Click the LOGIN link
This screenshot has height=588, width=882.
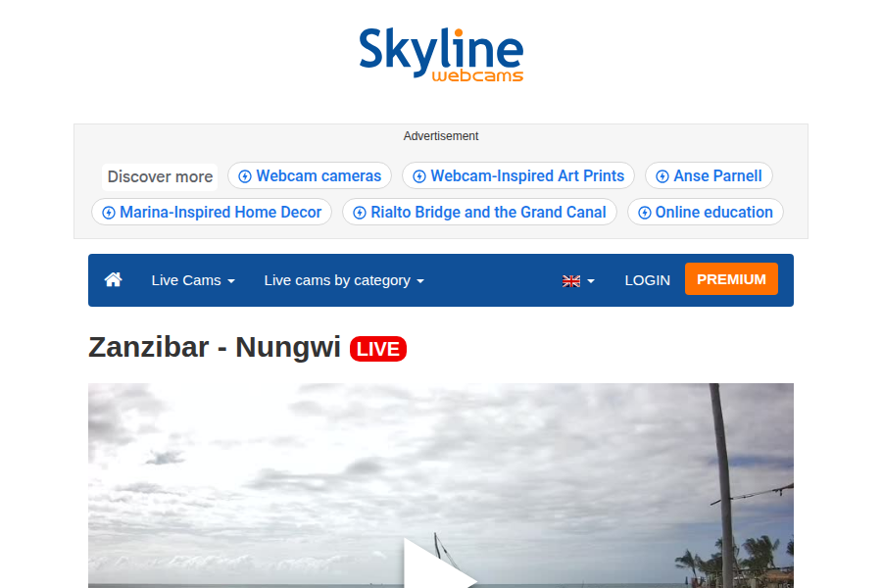click(648, 280)
